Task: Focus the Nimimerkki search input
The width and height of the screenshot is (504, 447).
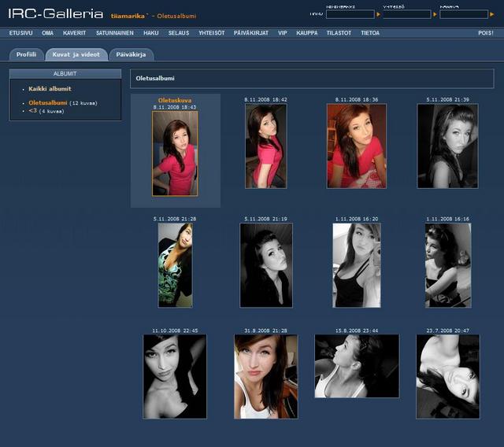Action: point(350,14)
